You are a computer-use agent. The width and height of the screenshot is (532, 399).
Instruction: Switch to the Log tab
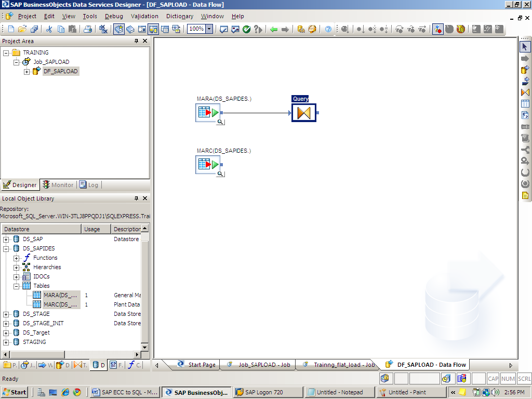pyautogui.click(x=89, y=185)
